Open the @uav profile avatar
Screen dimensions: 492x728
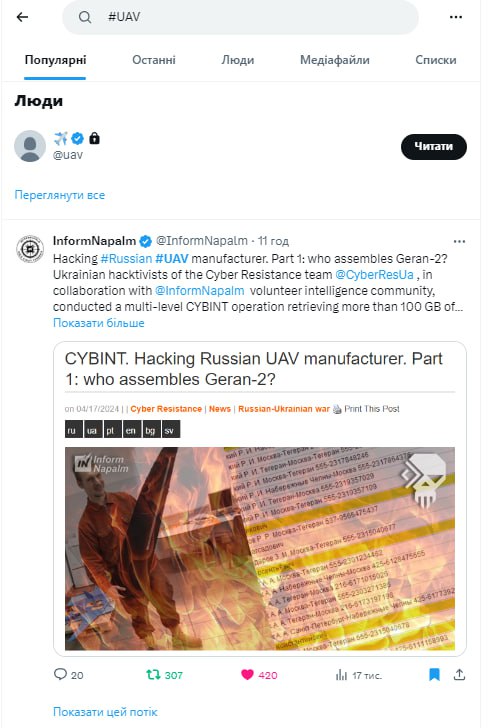click(x=30, y=146)
